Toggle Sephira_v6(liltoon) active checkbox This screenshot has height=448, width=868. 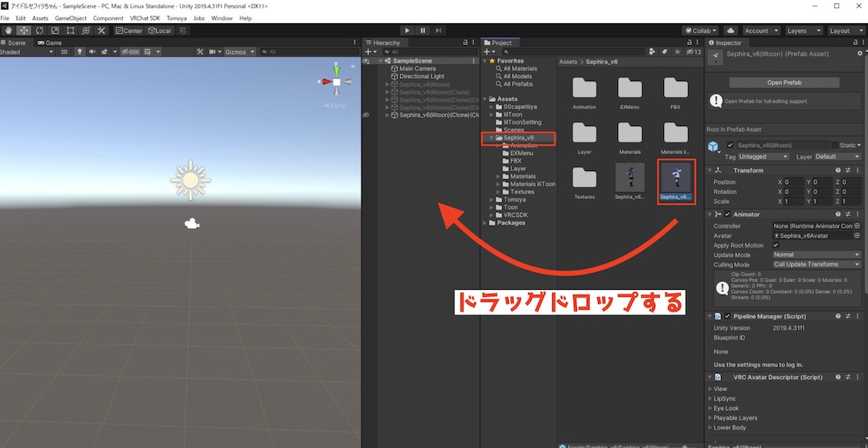point(730,145)
